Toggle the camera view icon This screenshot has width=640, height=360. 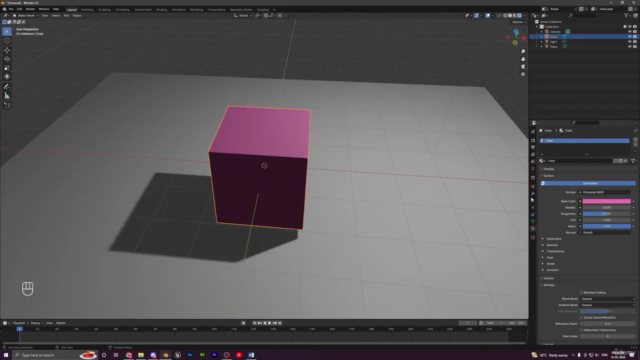click(523, 67)
